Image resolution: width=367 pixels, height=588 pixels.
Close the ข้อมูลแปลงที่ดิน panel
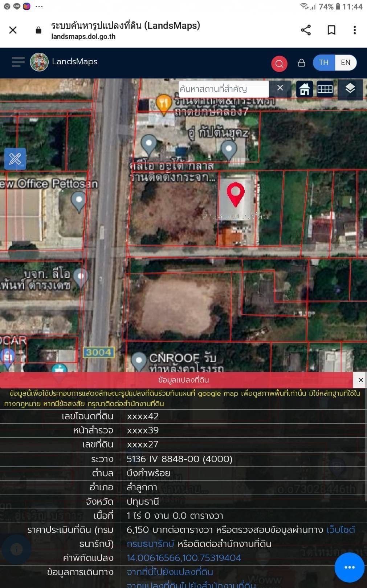tap(360, 380)
